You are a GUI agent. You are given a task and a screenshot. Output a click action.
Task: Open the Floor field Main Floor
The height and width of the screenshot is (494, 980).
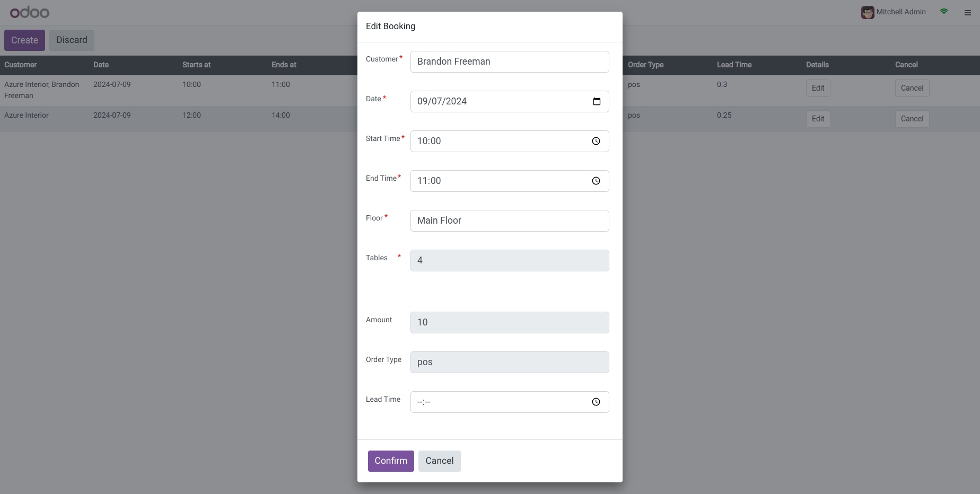click(x=509, y=220)
